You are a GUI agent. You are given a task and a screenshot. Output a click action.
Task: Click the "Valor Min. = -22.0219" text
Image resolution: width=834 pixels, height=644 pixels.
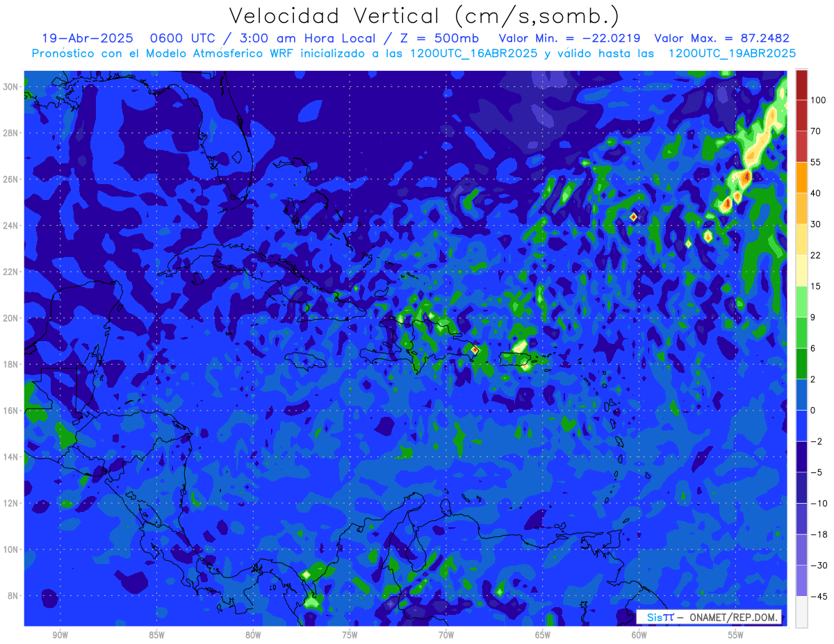(x=570, y=38)
